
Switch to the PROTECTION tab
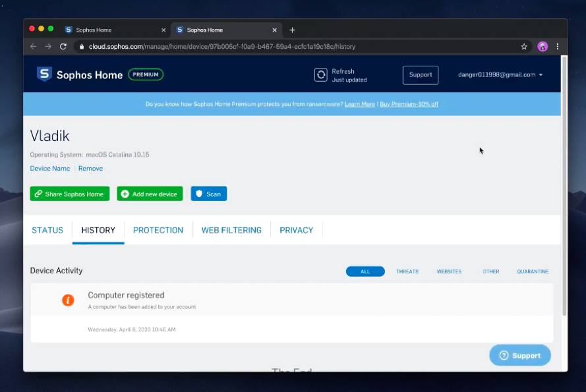click(x=158, y=230)
